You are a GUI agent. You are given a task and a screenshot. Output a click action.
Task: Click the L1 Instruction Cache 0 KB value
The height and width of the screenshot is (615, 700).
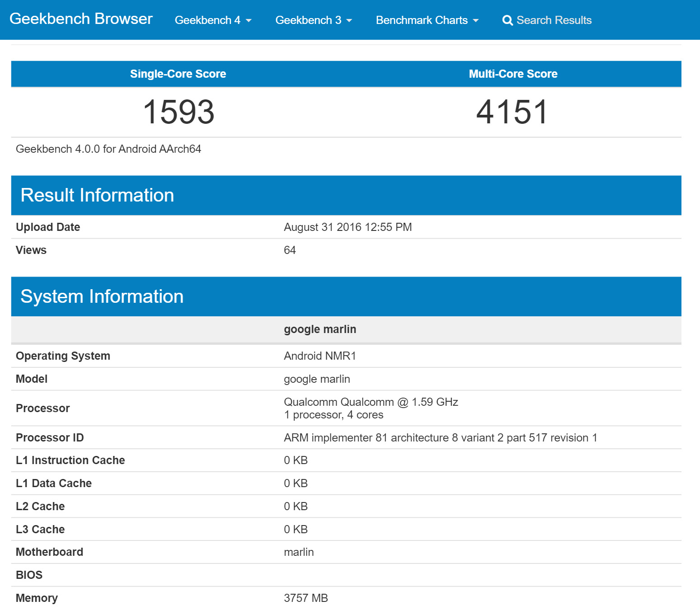[296, 460]
